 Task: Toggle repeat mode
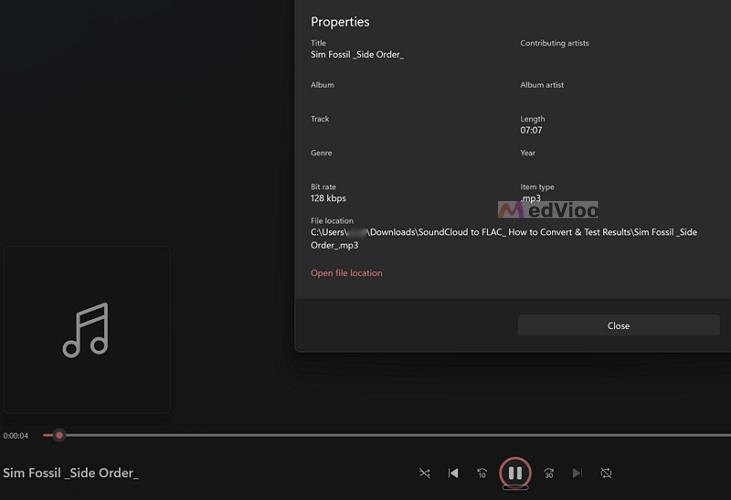point(606,473)
